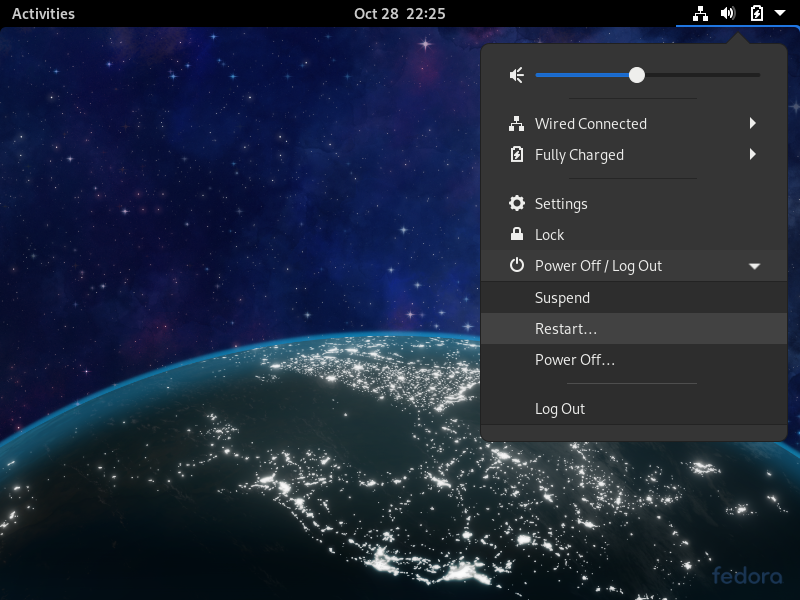800x600 pixels.
Task: Expand the arrow next to Wired Connected
Action: (753, 123)
